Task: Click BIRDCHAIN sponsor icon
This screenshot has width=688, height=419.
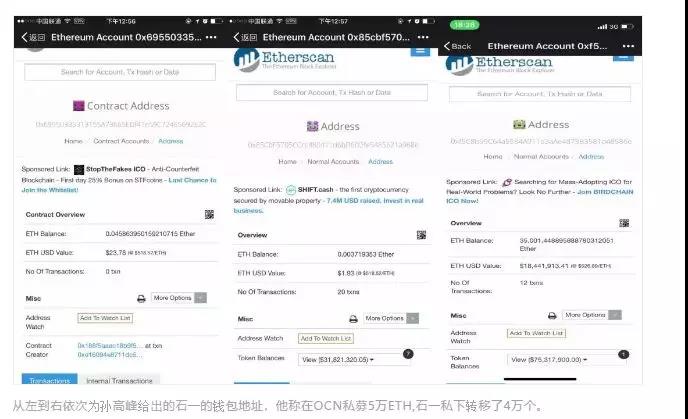Action: coord(507,182)
